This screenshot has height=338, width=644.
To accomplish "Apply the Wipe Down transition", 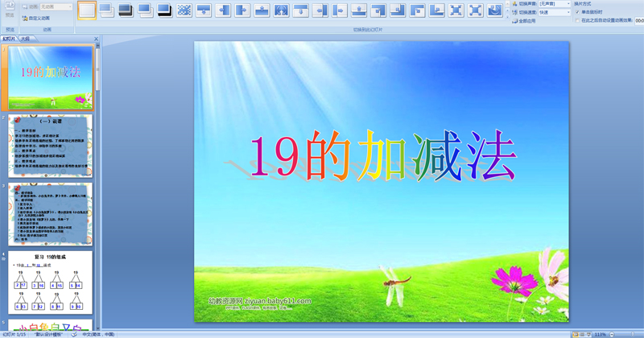I will [204, 10].
